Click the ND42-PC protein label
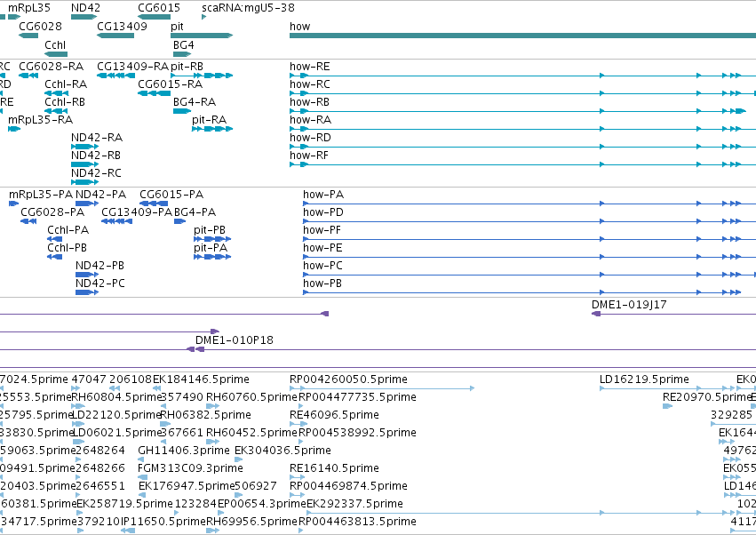Viewport: 756px width, 535px height. tap(100, 283)
